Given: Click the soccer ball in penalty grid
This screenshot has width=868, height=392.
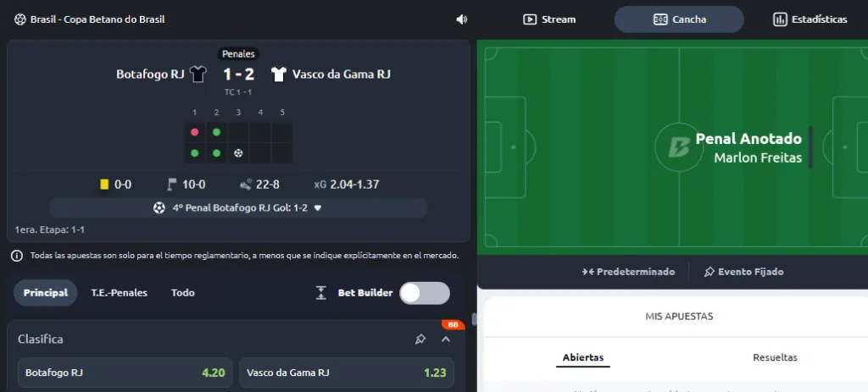Looking at the screenshot, I should pyautogui.click(x=238, y=153).
